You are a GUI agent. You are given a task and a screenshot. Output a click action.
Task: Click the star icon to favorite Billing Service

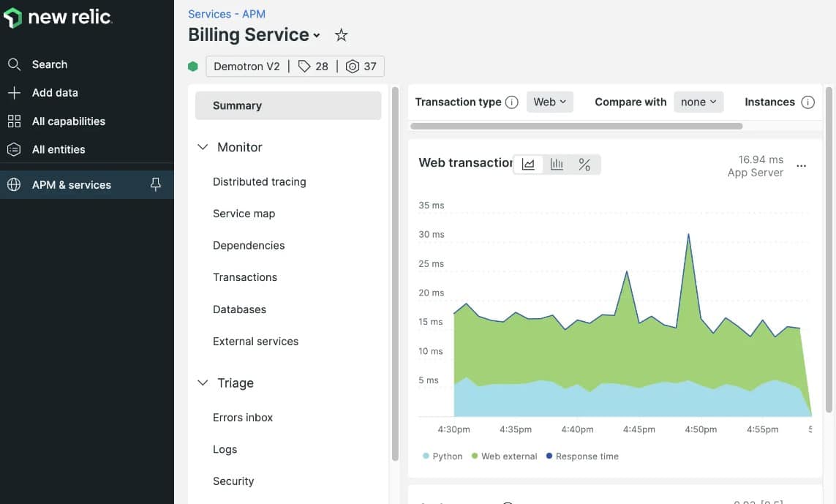tap(341, 35)
